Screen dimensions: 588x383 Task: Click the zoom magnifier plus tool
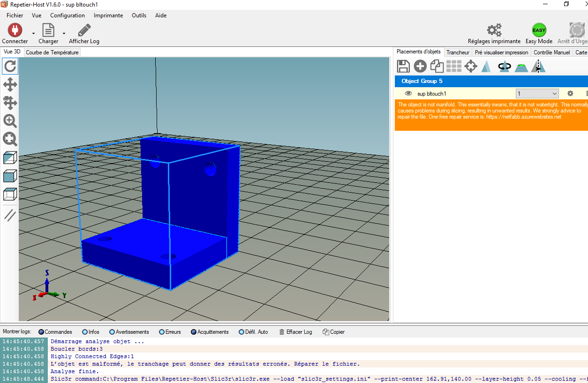pyautogui.click(x=10, y=121)
